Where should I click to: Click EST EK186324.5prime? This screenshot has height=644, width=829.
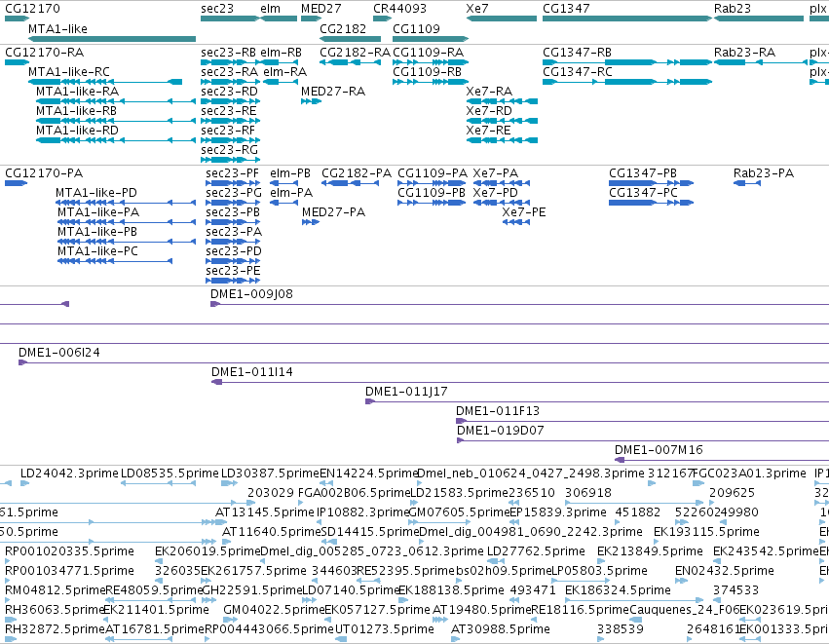tap(634, 600)
